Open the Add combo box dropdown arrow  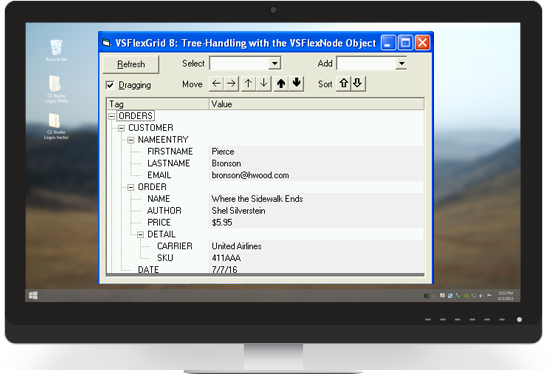coord(401,64)
